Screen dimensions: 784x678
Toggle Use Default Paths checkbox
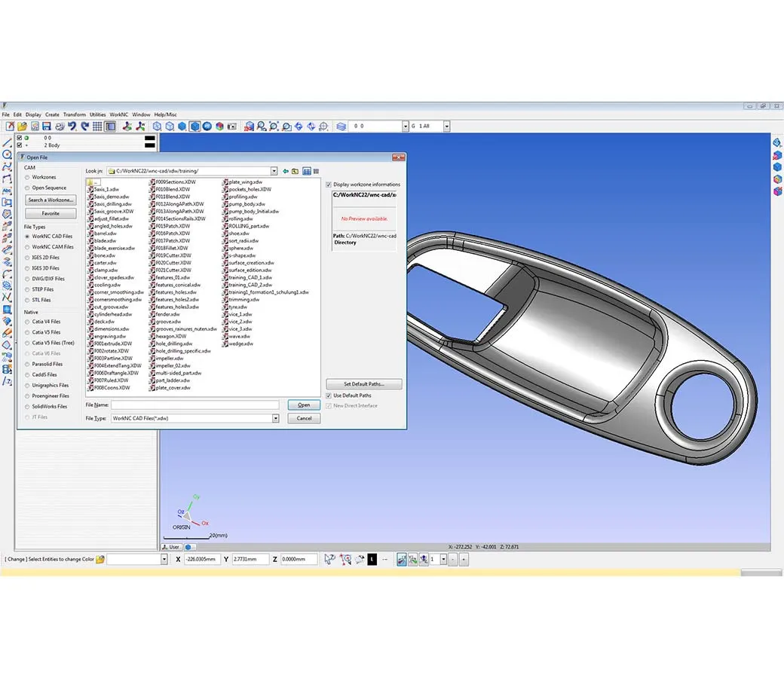pyautogui.click(x=329, y=395)
